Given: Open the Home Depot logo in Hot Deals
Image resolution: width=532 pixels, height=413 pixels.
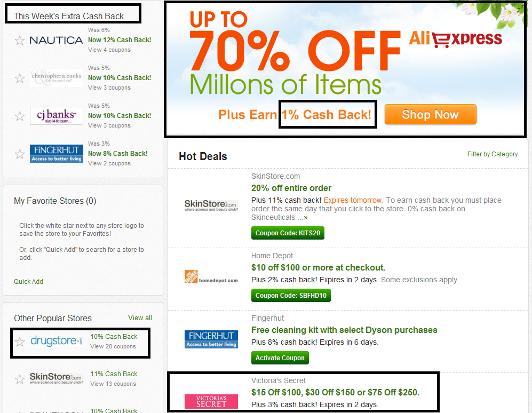Looking at the screenshot, I should click(211, 277).
